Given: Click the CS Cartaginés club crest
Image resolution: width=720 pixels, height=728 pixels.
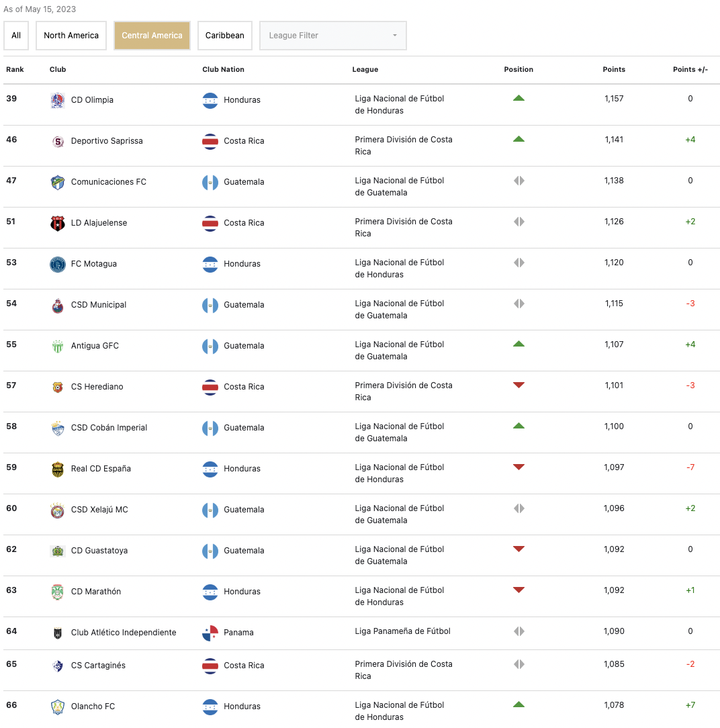Looking at the screenshot, I should 58,666.
